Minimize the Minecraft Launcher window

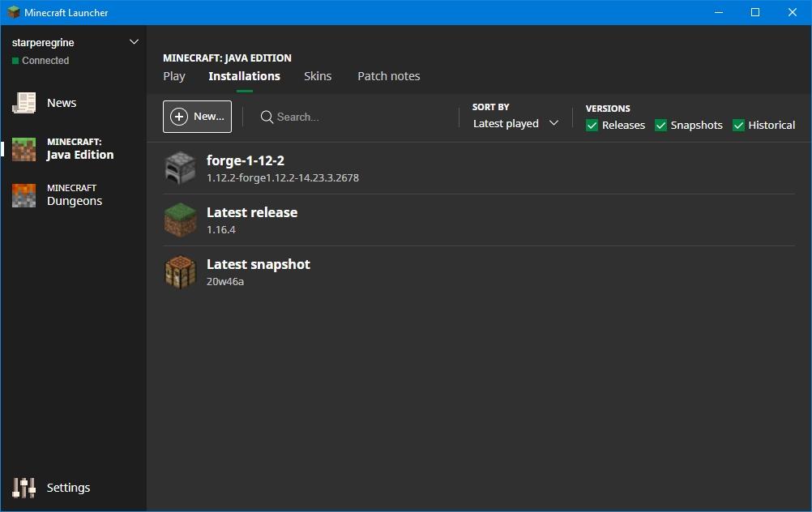[x=718, y=12]
